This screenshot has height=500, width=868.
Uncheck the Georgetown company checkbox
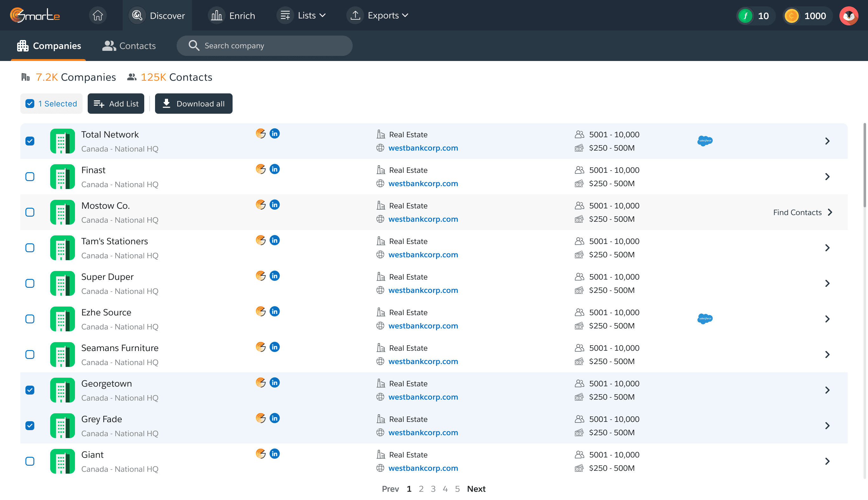[x=30, y=390]
